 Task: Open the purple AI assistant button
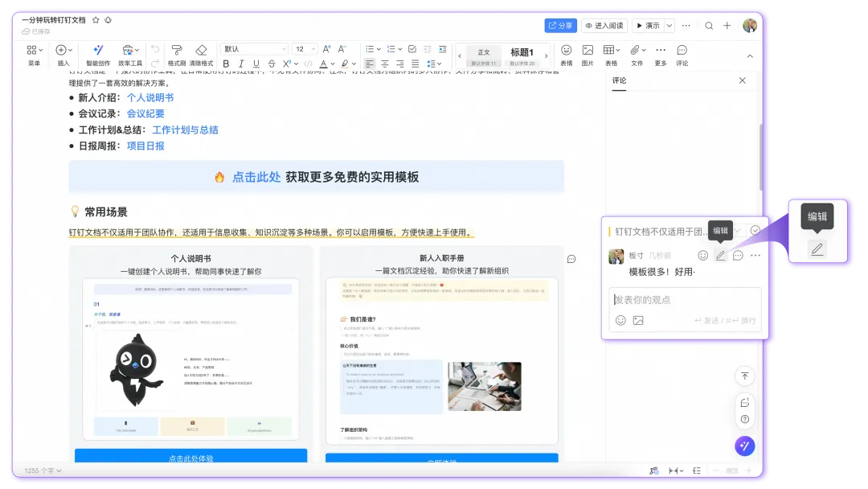(745, 446)
